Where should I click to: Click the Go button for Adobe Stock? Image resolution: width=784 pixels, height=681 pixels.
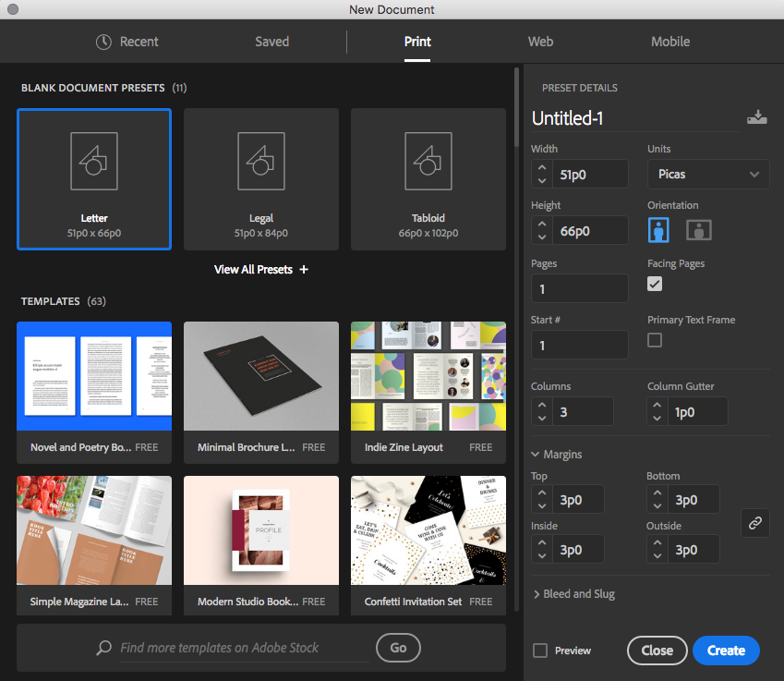[398, 648]
